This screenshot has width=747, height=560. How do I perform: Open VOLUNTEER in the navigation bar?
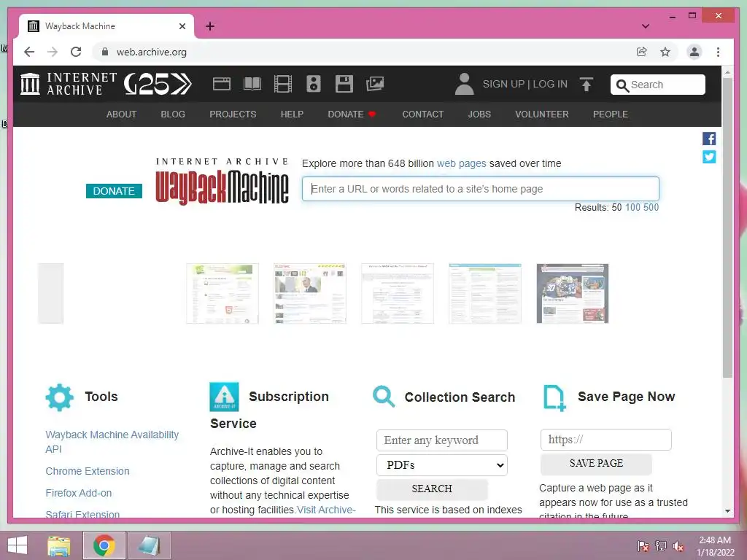(x=542, y=114)
